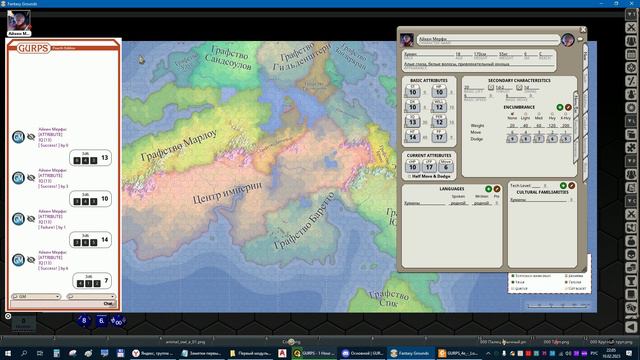Screen dimensions: 640x360
Task: Click the modifier box left of the dice
Action: coord(23,323)
